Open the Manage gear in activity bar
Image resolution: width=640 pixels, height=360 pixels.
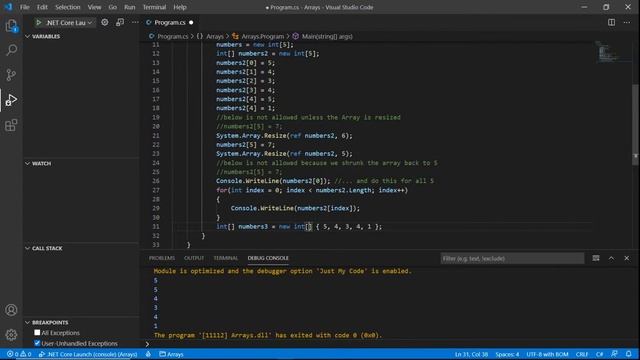(11, 335)
